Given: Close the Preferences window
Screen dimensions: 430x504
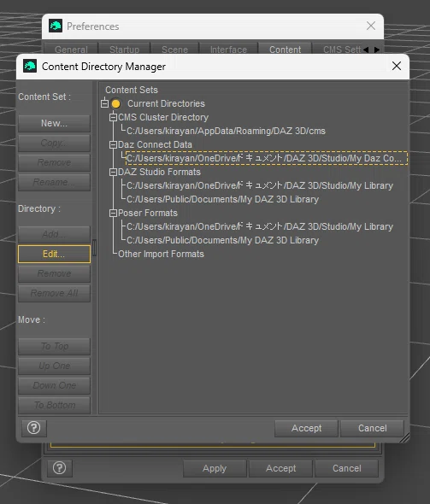Looking at the screenshot, I should (x=371, y=26).
